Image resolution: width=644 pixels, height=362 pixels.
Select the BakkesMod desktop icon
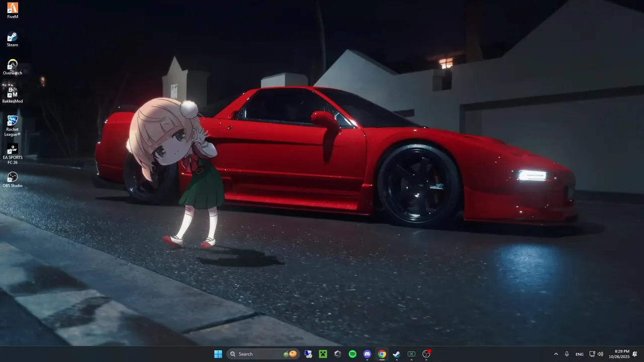click(13, 96)
